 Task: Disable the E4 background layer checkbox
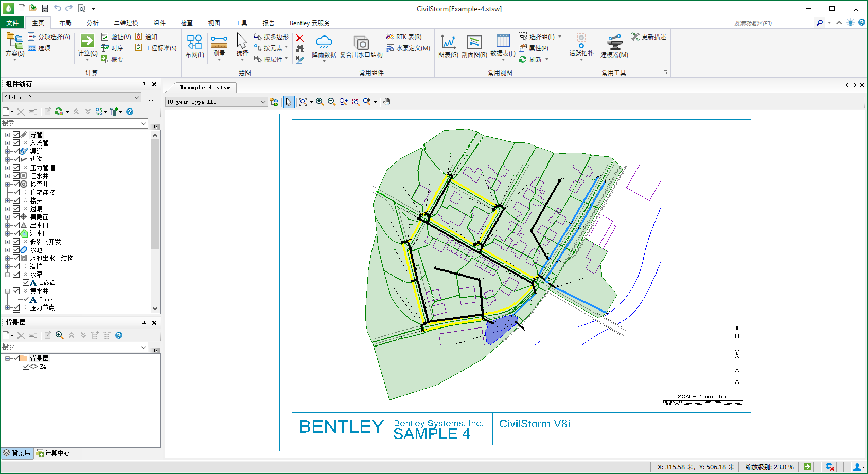26,366
